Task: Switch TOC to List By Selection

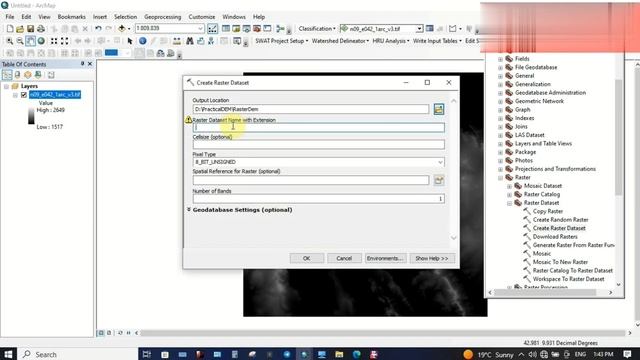Action: click(38, 75)
